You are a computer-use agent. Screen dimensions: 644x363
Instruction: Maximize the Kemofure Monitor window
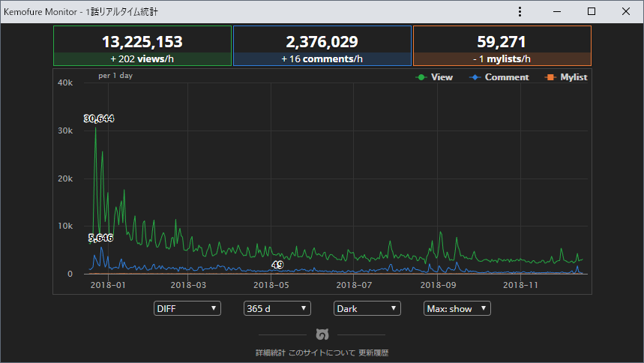(592, 11)
